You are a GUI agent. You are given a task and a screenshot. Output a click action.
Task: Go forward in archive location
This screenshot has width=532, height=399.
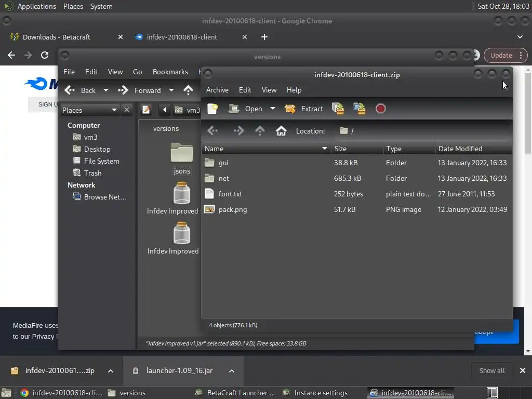tap(238, 130)
